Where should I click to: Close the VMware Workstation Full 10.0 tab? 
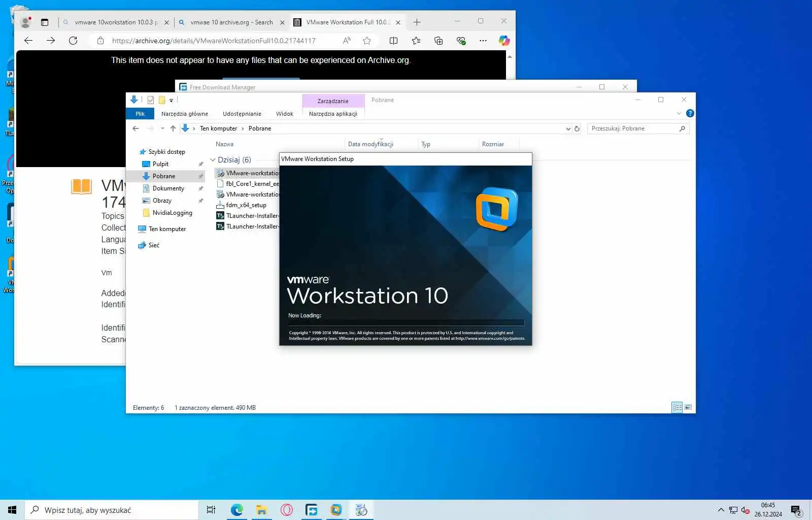398,22
